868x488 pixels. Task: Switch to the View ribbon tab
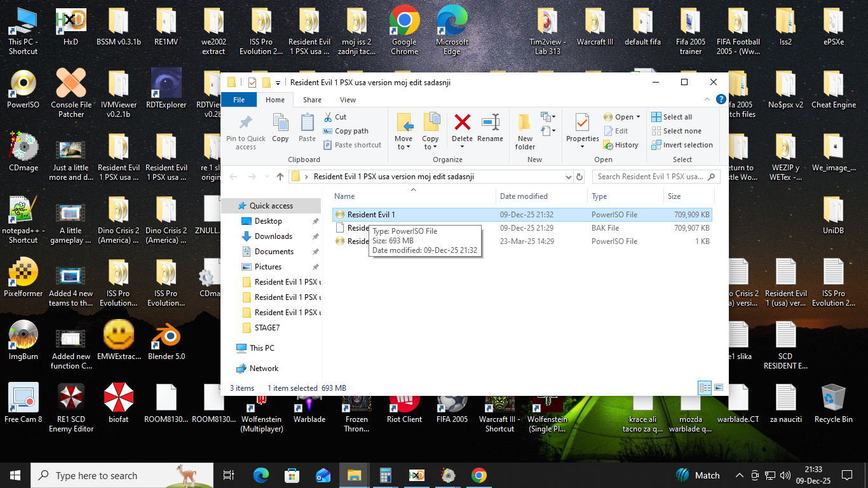[x=348, y=100]
